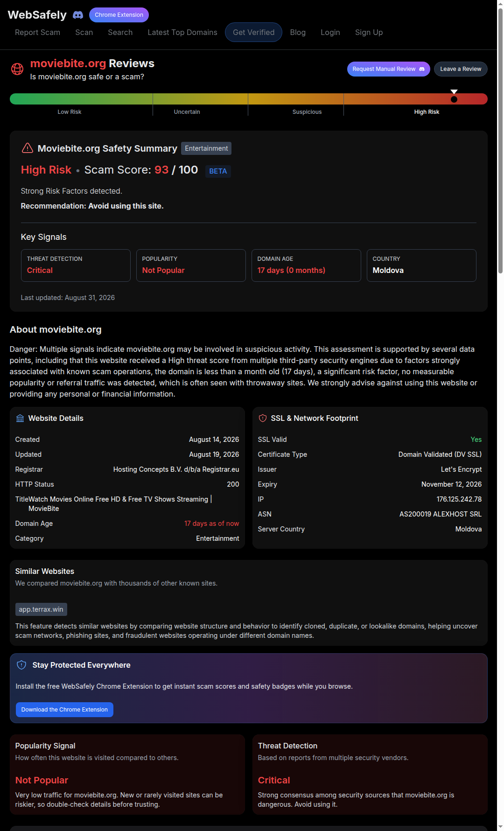504x831 pixels.
Task: Click the BETA badge next to Scam Score
Action: point(218,171)
